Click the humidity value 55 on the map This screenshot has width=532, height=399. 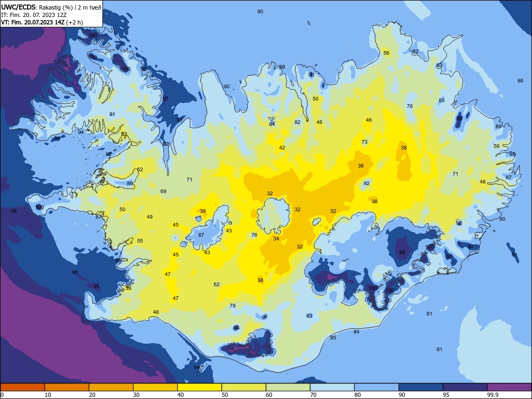click(140, 241)
